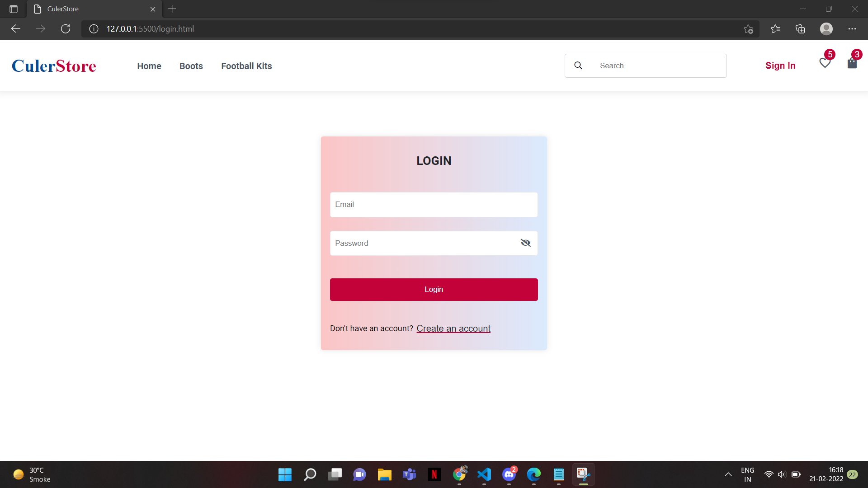The height and width of the screenshot is (488, 868).
Task: Open Discord from the taskbar
Action: [509, 475]
